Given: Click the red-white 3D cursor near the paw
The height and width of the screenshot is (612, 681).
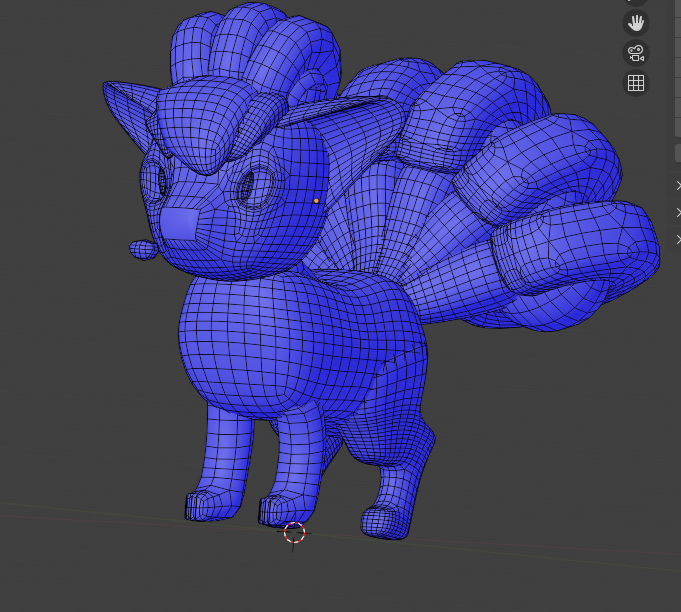Looking at the screenshot, I should 294,533.
